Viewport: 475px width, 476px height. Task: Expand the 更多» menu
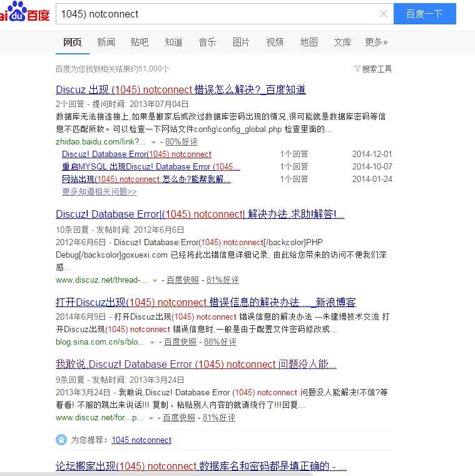[x=376, y=42]
